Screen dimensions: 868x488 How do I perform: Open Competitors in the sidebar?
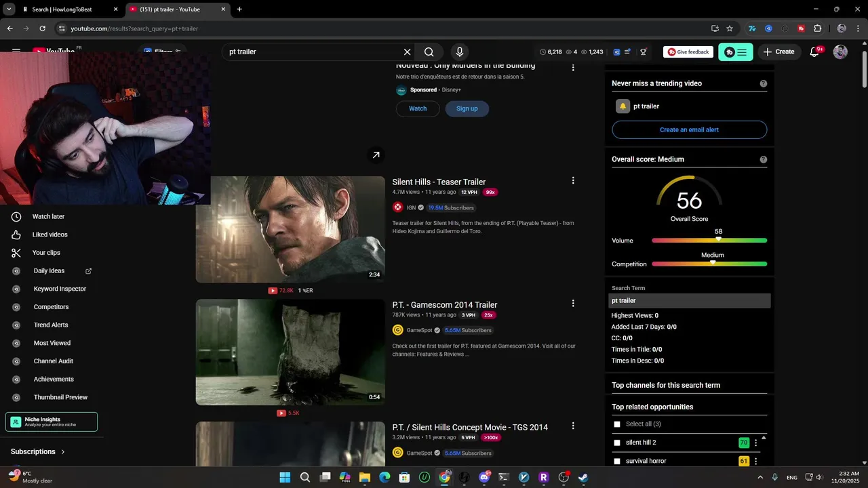52,307
